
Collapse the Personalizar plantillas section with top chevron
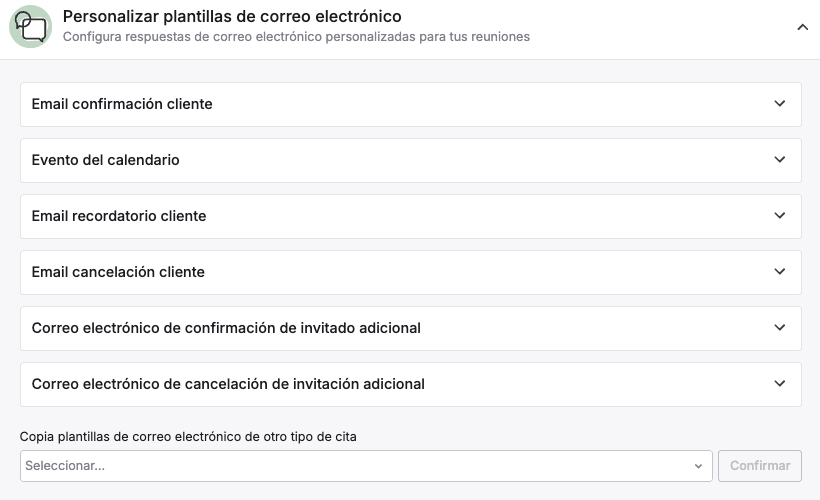coord(802,27)
